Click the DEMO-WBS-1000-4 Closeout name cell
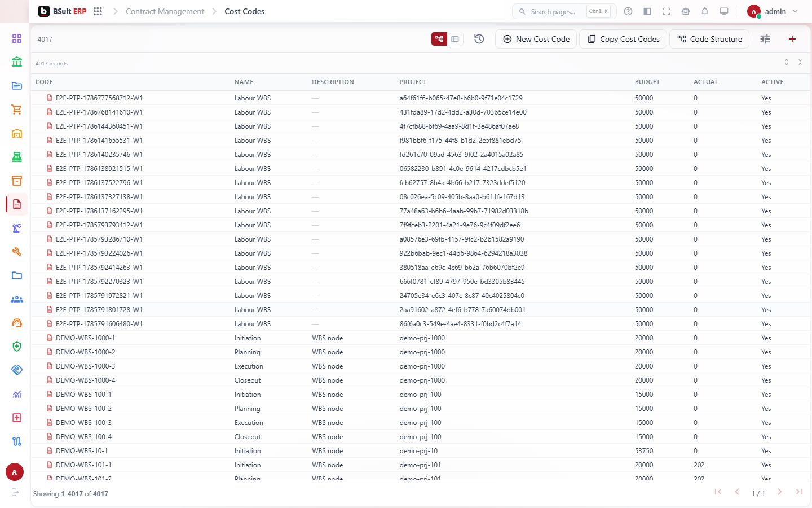Viewport: 812px width, 508px height. [x=248, y=380]
